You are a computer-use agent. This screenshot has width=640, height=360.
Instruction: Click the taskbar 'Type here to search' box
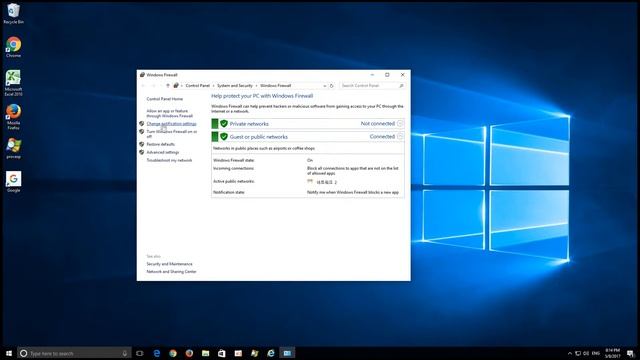pos(73,353)
